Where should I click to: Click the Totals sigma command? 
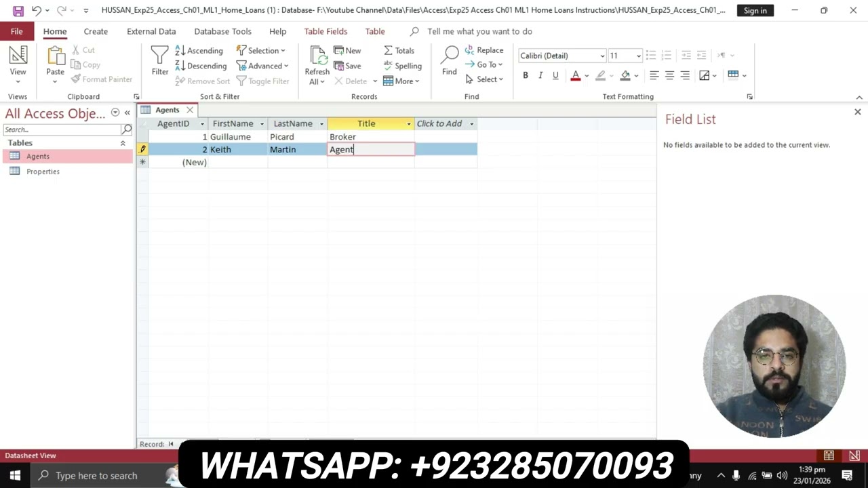point(399,51)
